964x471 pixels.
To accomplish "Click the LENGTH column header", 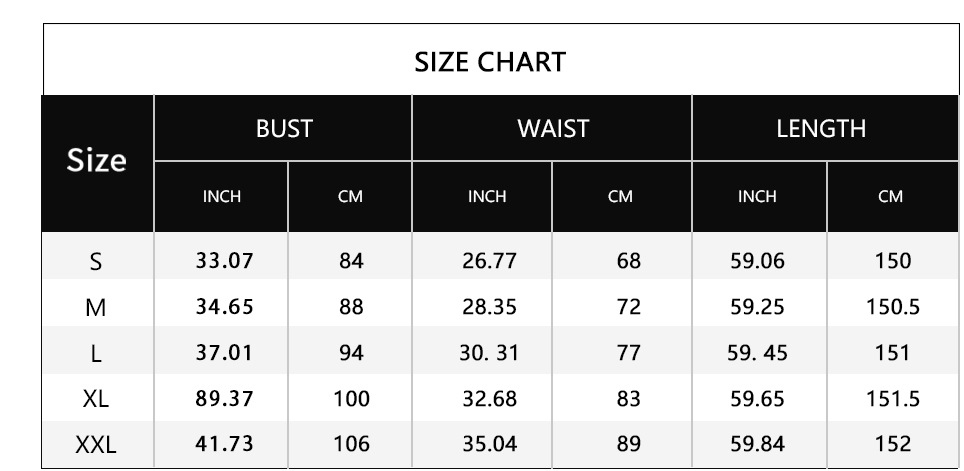I will click(821, 129).
